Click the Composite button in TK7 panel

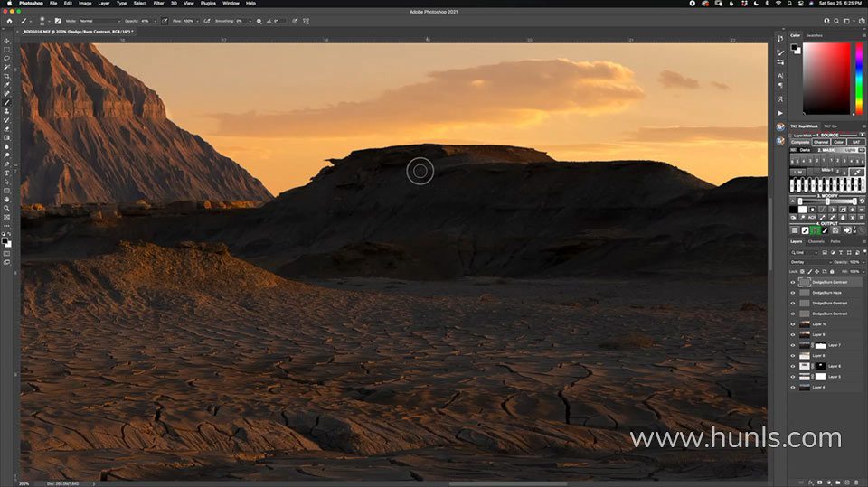click(x=800, y=142)
